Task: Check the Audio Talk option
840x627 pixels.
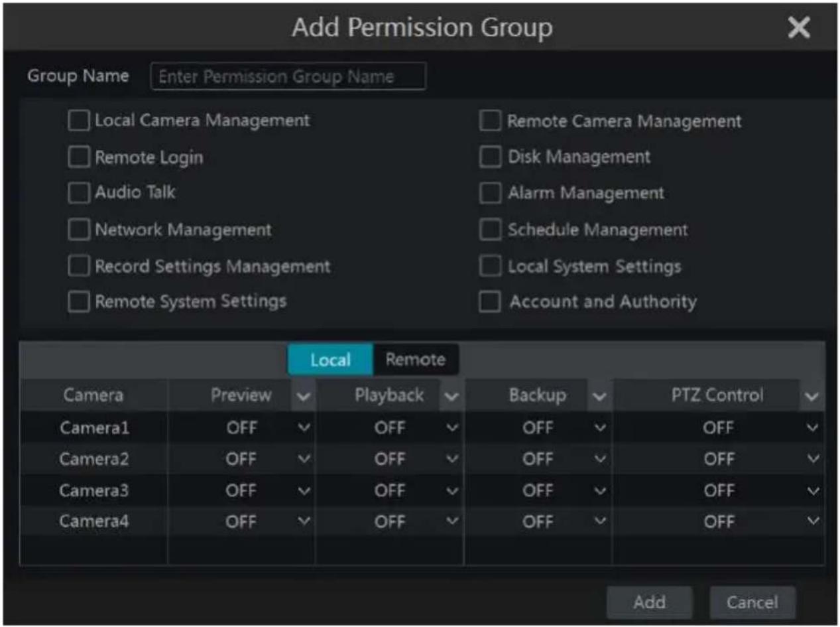Action: pos(78,193)
